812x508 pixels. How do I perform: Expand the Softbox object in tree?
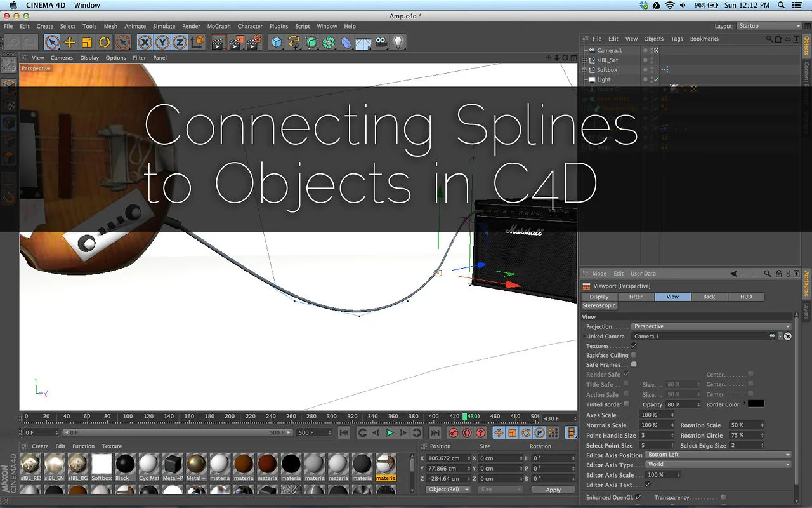584,70
